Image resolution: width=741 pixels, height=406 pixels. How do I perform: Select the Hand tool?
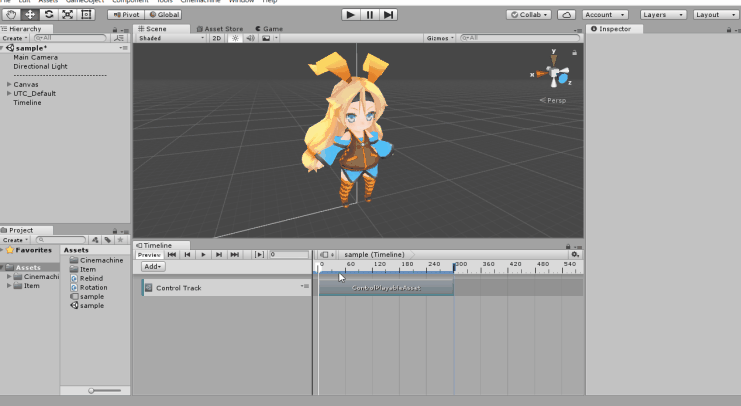pyautogui.click(x=11, y=15)
